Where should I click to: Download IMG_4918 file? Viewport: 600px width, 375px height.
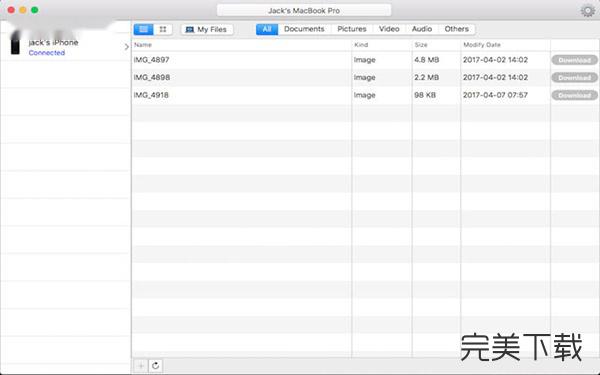(x=574, y=95)
